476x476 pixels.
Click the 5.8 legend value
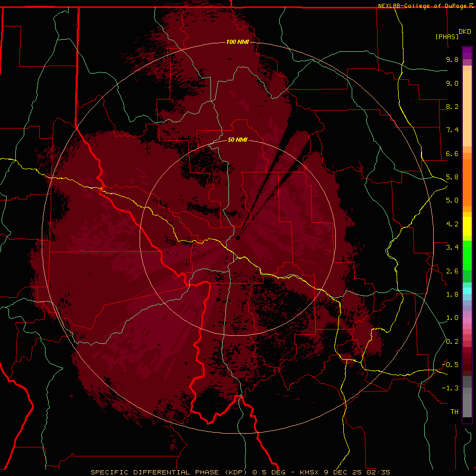452,177
